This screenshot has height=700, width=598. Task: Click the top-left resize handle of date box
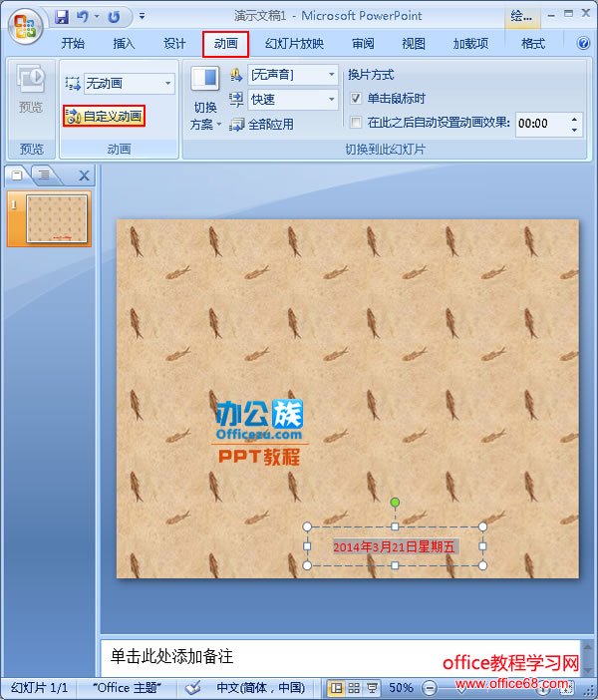(x=307, y=526)
